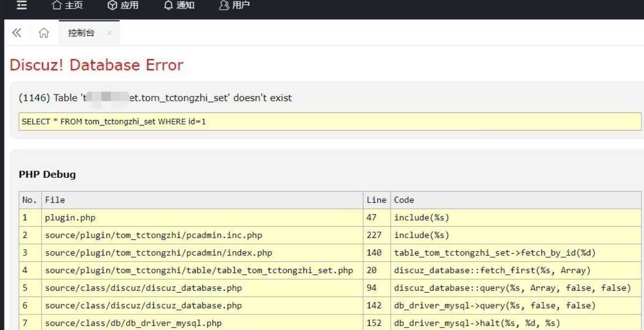Click the db_driver_mysql.php file path cell
Image resolution: width=644 pixels, height=330 pixels.
pyautogui.click(x=202, y=322)
